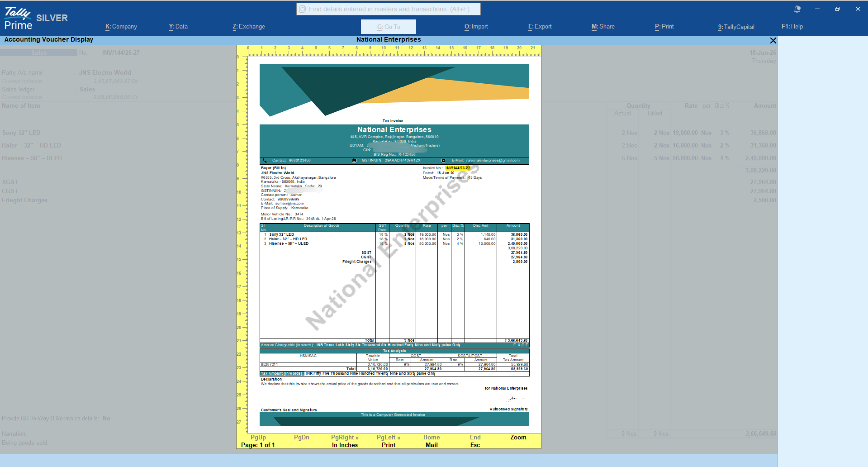This screenshot has width=868, height=467.
Task: Close the National Enterprises print preview
Action: 773,40
